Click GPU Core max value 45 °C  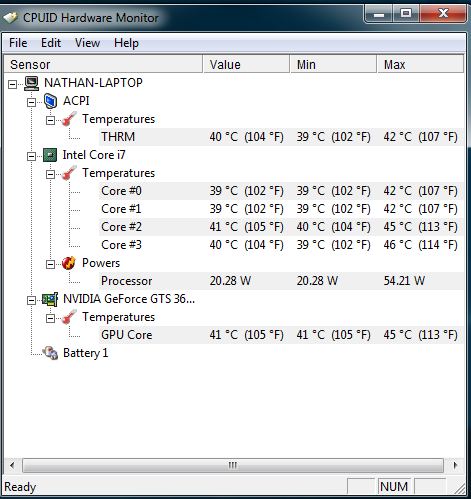point(421,335)
